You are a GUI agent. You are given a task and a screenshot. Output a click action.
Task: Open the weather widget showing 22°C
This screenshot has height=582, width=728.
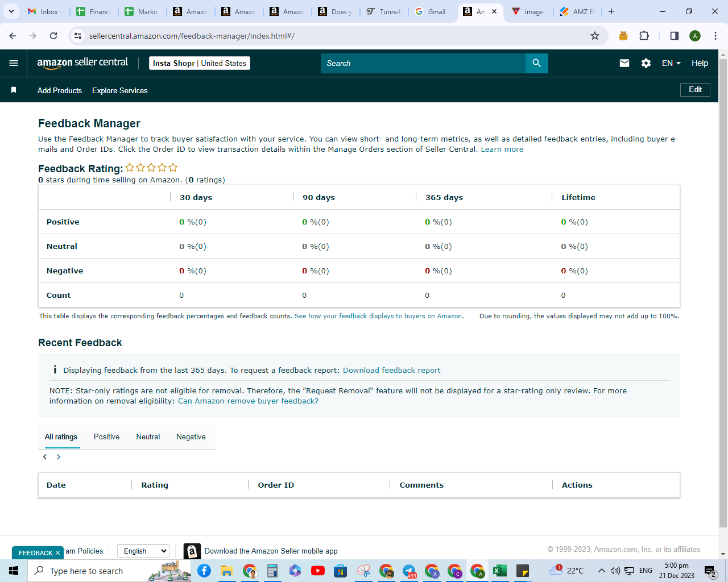(566, 571)
